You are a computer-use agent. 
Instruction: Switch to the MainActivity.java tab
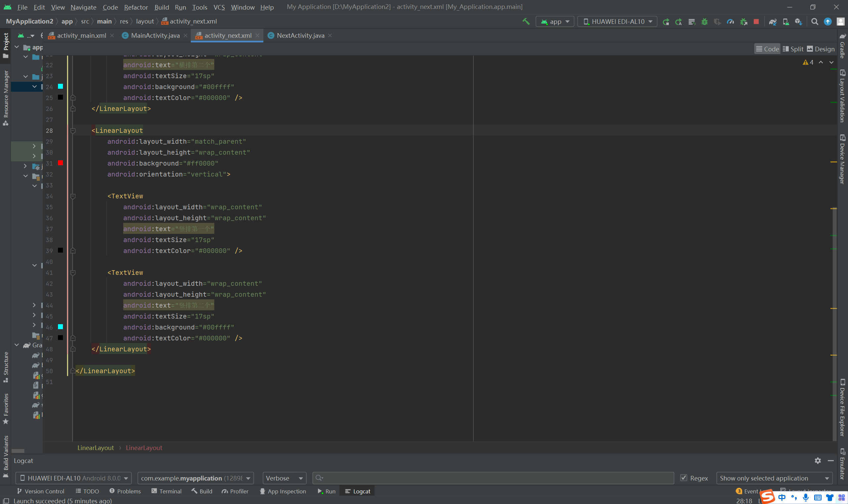[155, 35]
